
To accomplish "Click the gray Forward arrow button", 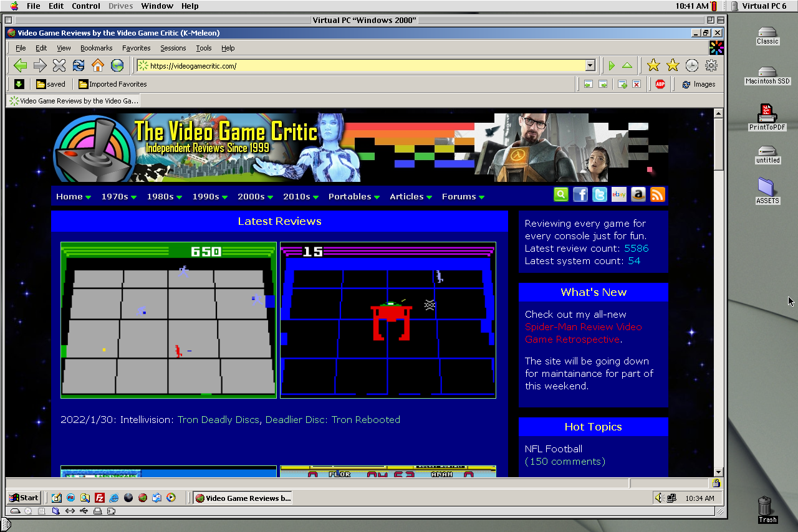I will pos(40,65).
